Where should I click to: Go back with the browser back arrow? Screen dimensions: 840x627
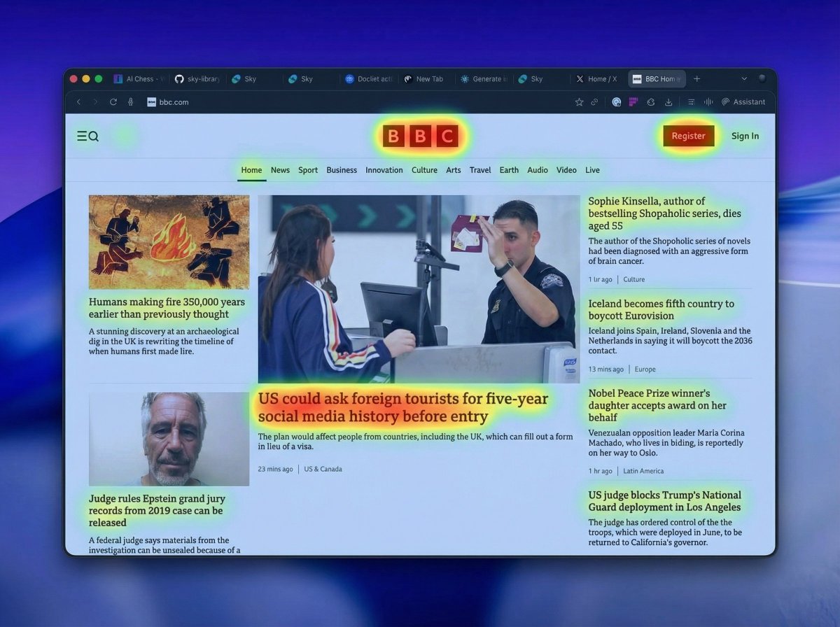(78, 102)
